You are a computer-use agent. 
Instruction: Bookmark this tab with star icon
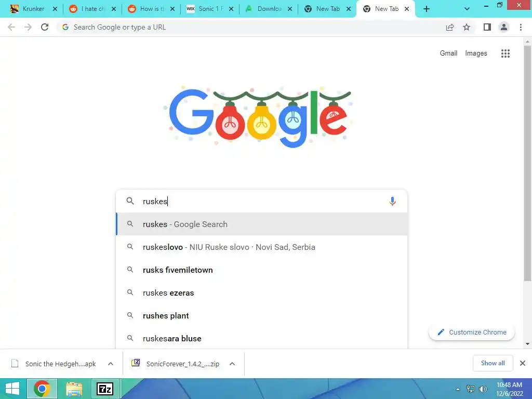point(467,27)
